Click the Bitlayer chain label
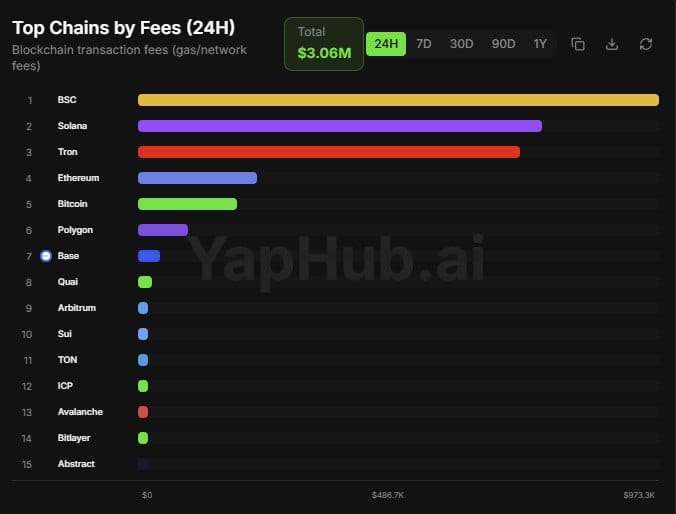676x514 pixels. [74, 438]
